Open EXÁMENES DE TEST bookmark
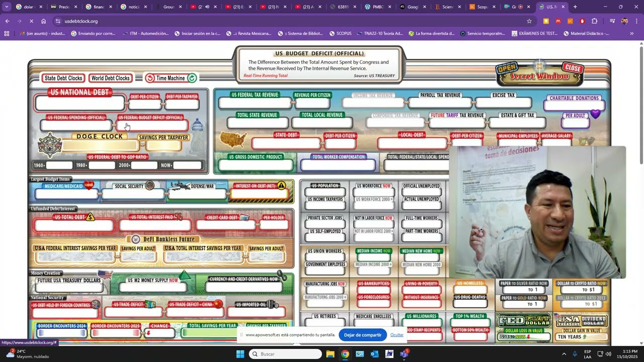644x362 pixels. pos(534,34)
